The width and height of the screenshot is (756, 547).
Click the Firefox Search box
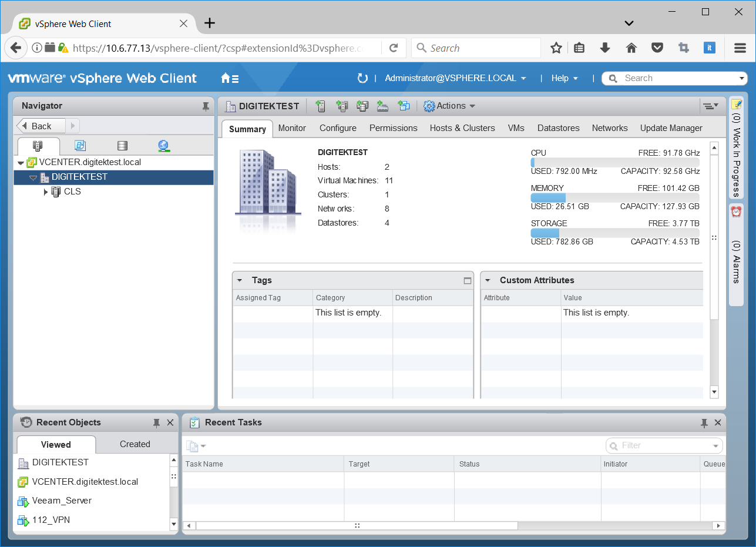(476, 48)
